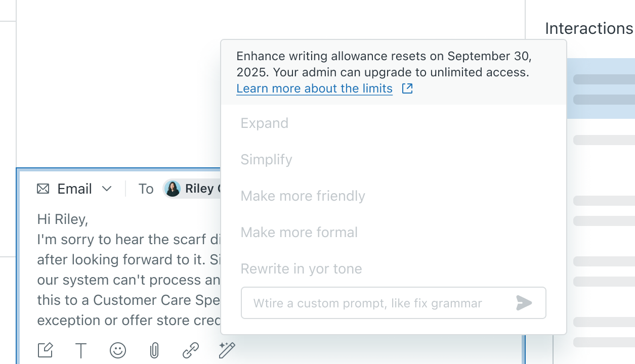Open text formatting options icon
635x364 pixels.
pos(81,350)
